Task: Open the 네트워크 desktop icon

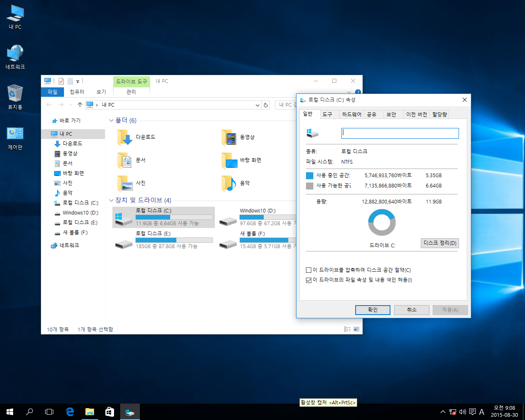Action: tap(15, 57)
